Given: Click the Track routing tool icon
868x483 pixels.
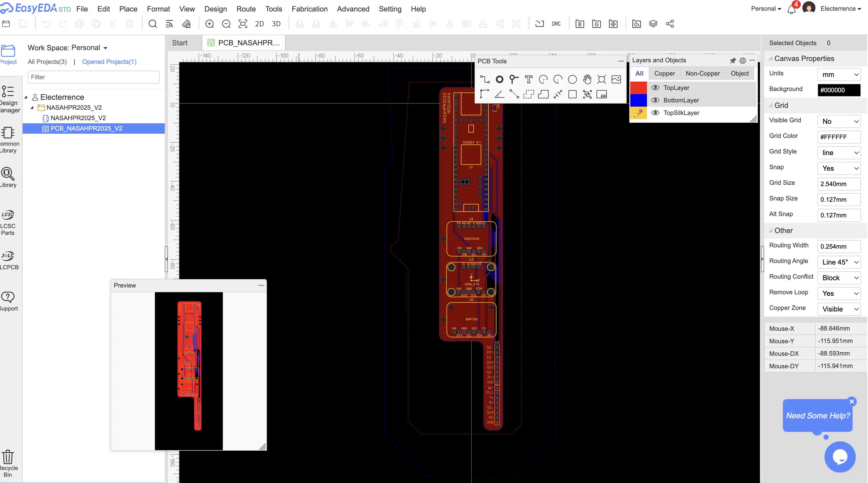Looking at the screenshot, I should click(x=485, y=80).
